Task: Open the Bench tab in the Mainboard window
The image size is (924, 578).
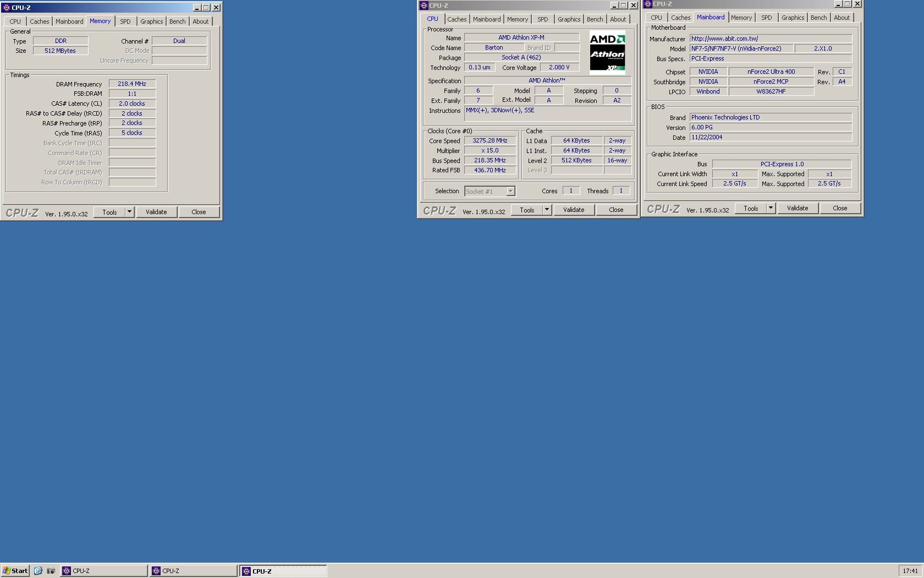Action: [818, 18]
